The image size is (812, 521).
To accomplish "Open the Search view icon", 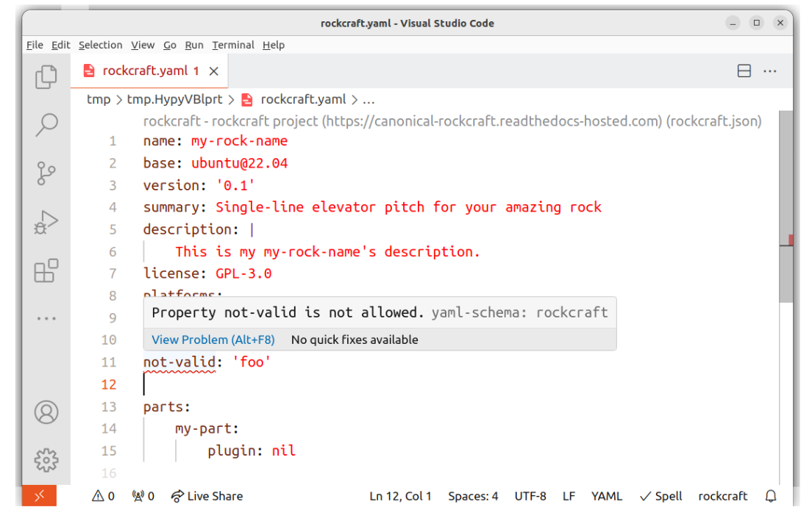I will (x=46, y=125).
